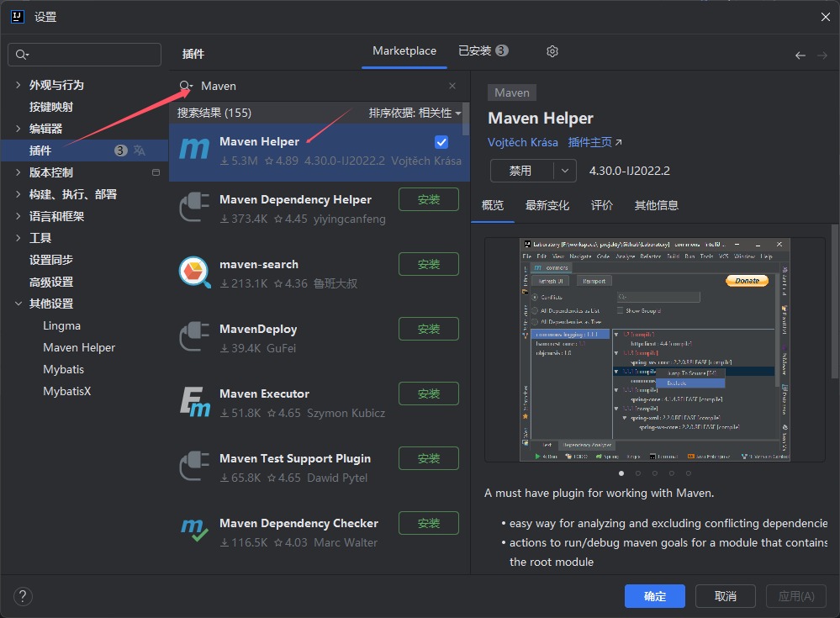Image resolution: width=840 pixels, height=618 pixels.
Task: Cancel the settings dialog with 取消
Action: click(726, 596)
